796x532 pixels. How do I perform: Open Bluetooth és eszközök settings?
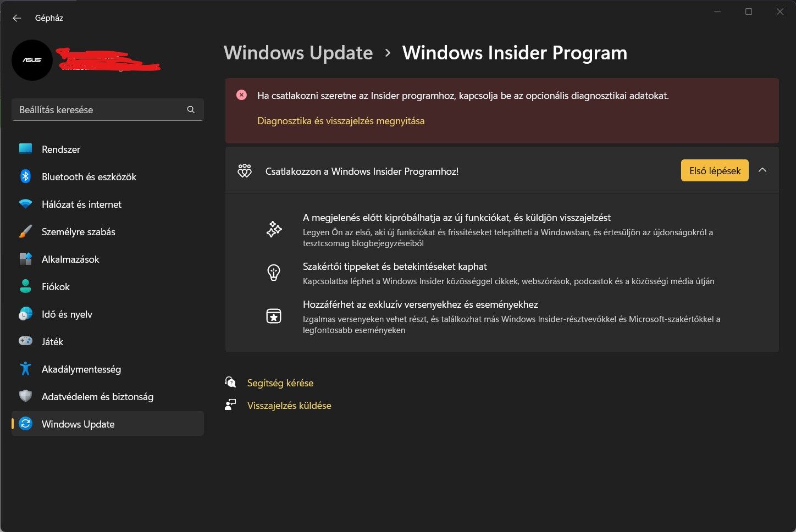click(108, 177)
